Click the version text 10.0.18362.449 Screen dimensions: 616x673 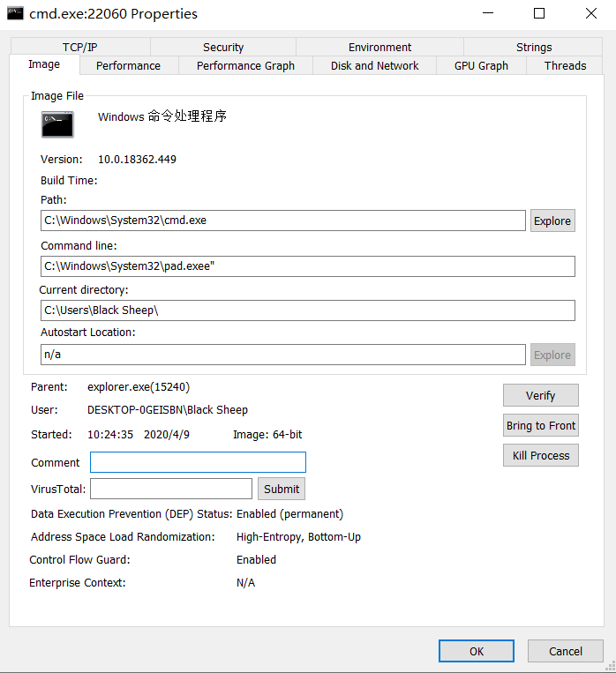[137, 160]
